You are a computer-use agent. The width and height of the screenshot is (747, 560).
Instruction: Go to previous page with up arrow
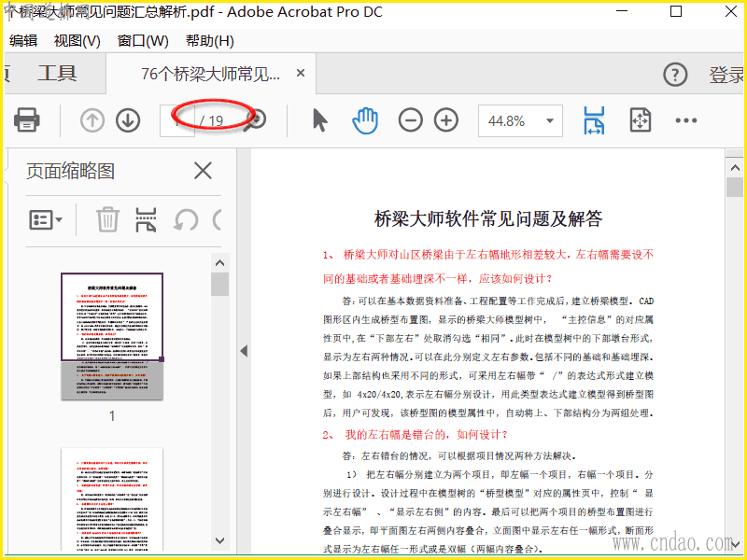click(x=92, y=120)
